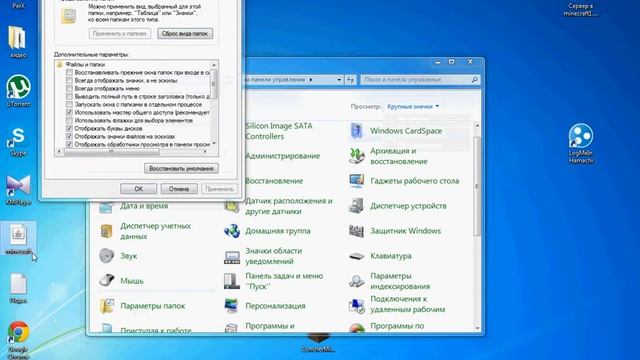Viewport: 640px width, 360px height.
Task: Check Выводить полный путь в строке заголовка
Action: click(69, 97)
